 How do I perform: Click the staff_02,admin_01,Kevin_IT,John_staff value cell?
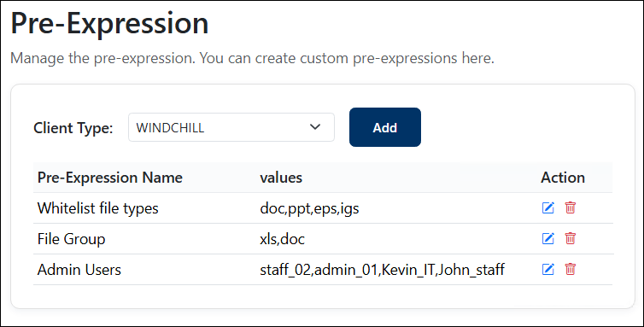382,270
